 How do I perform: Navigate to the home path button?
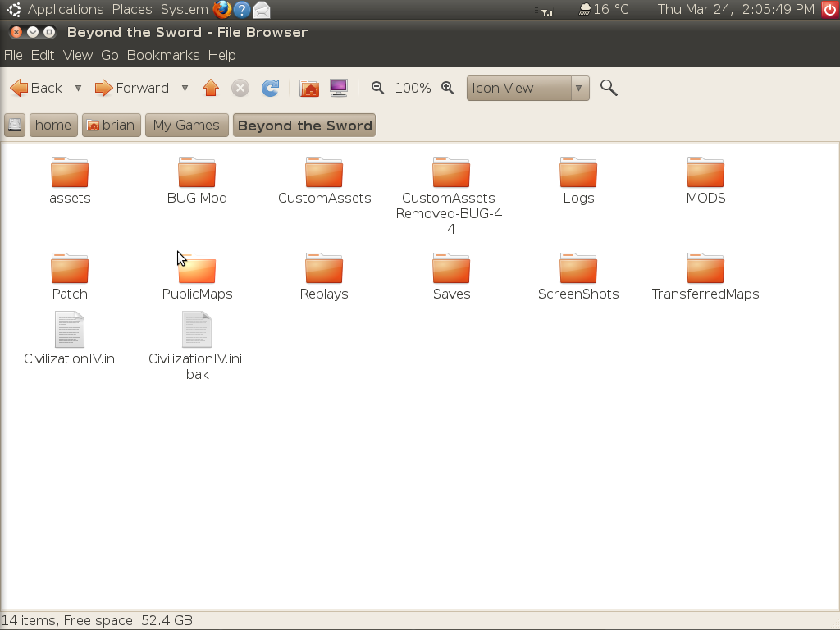(53, 125)
